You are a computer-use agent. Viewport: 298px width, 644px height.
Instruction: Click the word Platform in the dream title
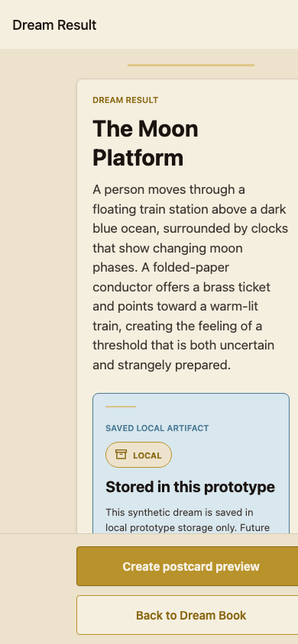(138, 158)
